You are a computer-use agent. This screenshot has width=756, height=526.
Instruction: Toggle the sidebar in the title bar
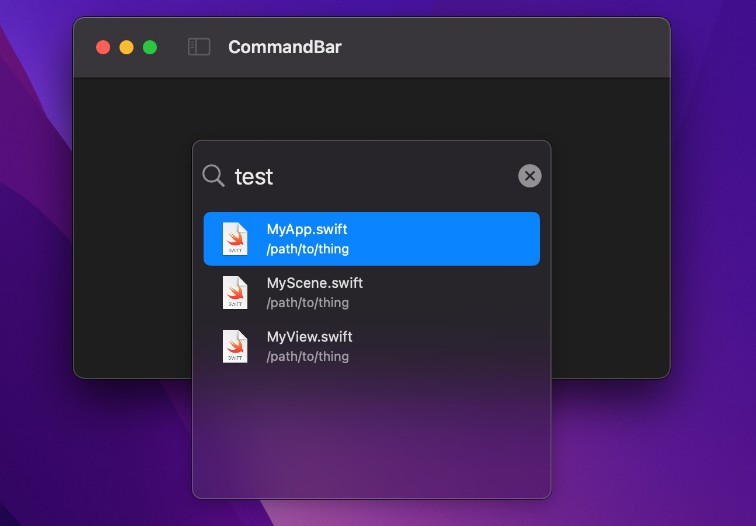point(199,47)
